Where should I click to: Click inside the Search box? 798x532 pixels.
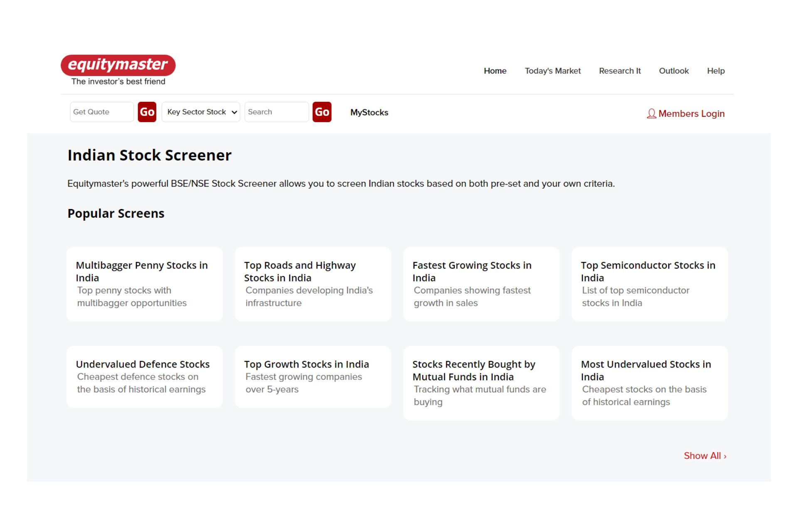click(x=276, y=112)
